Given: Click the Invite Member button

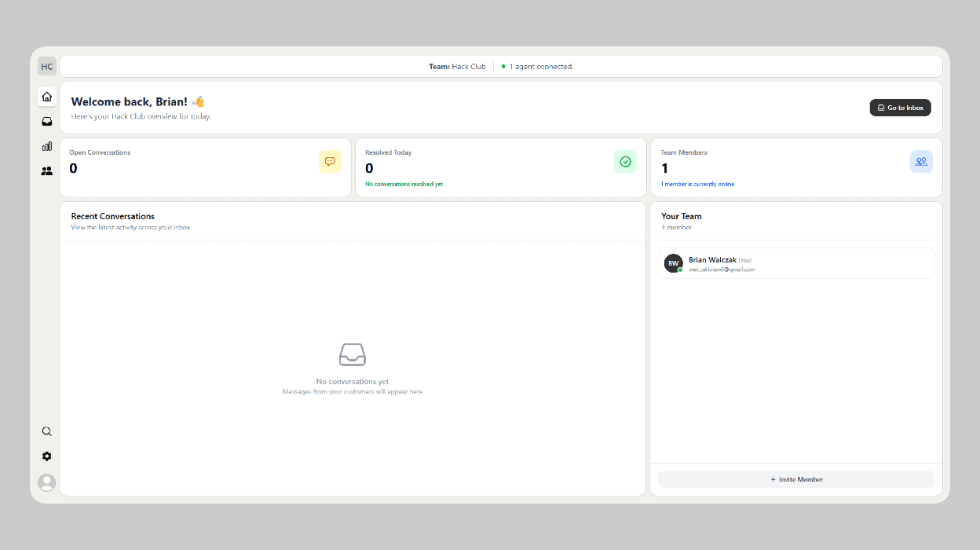Looking at the screenshot, I should 796,479.
